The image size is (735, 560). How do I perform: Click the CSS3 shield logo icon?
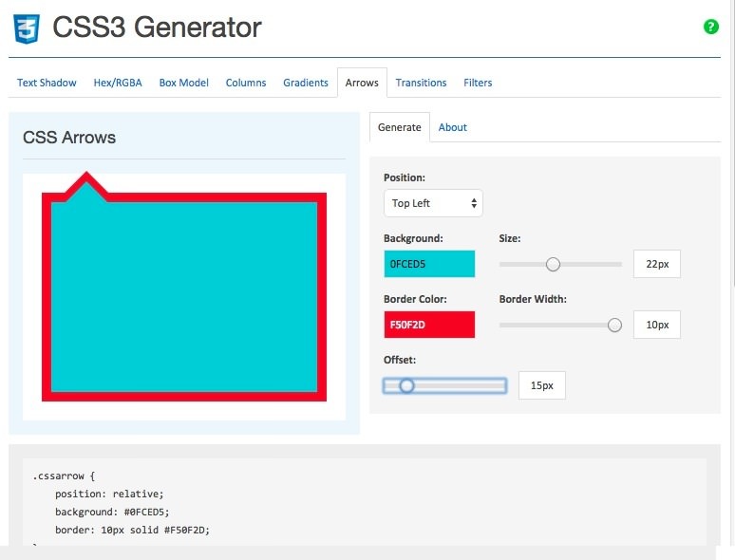tap(27, 28)
